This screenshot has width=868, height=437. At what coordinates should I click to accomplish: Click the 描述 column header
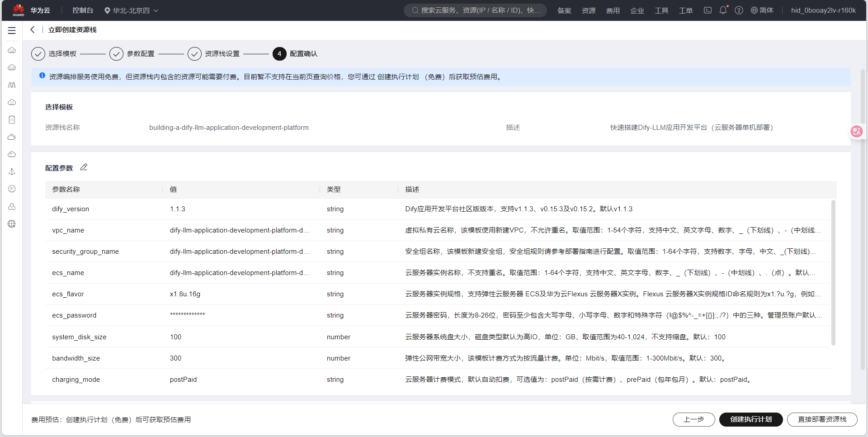412,190
